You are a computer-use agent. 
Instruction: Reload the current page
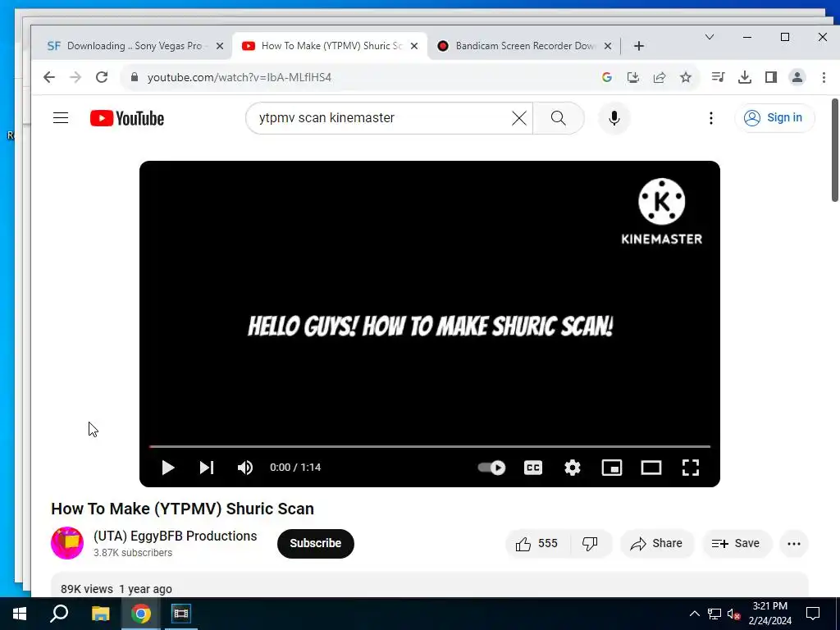coord(101,77)
